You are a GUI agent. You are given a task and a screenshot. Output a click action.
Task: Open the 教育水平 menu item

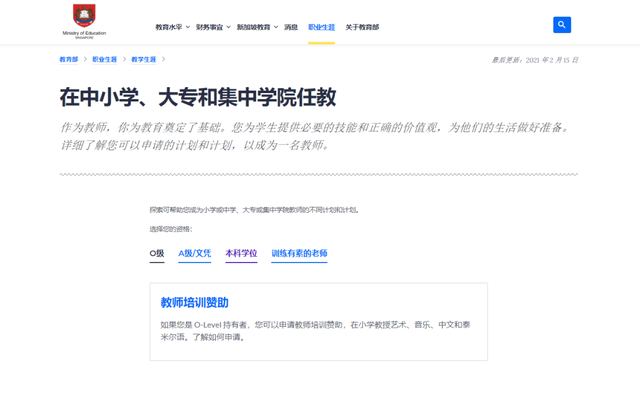(x=169, y=27)
